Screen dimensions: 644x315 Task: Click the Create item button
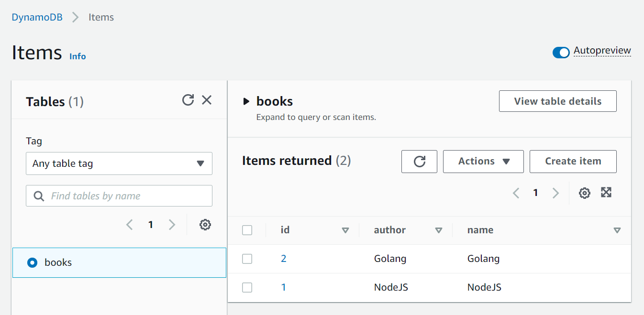tap(573, 162)
